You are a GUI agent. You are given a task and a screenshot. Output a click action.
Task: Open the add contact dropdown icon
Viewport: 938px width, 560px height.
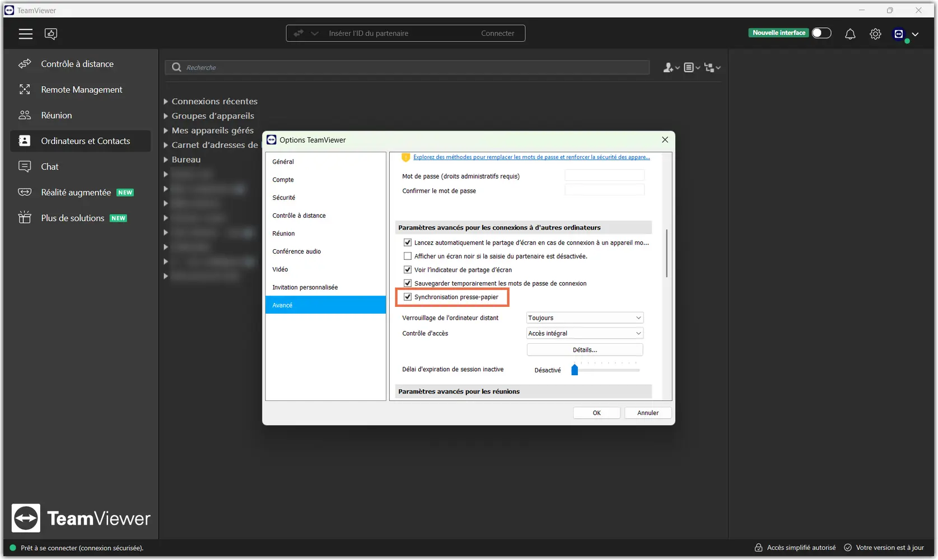[671, 67]
